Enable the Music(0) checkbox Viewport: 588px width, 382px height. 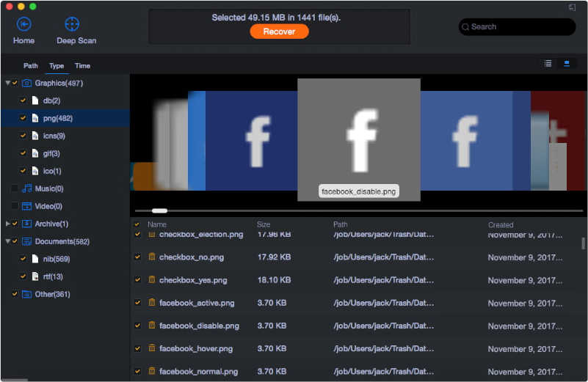tap(15, 188)
